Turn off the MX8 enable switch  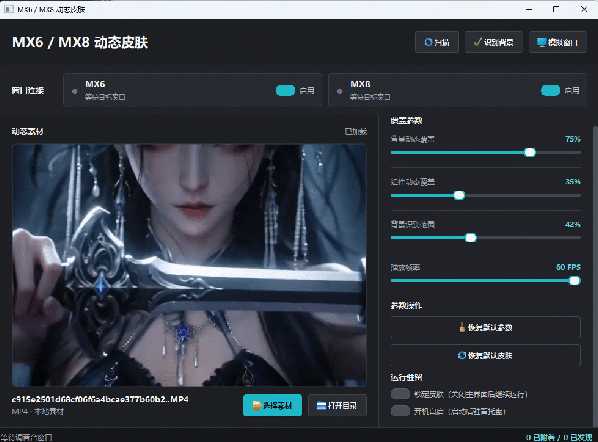tap(550, 90)
